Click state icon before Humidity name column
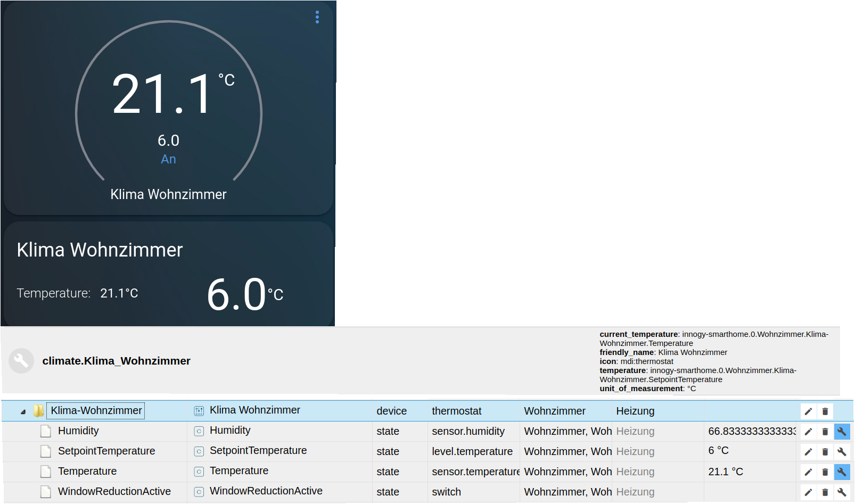 199,431
